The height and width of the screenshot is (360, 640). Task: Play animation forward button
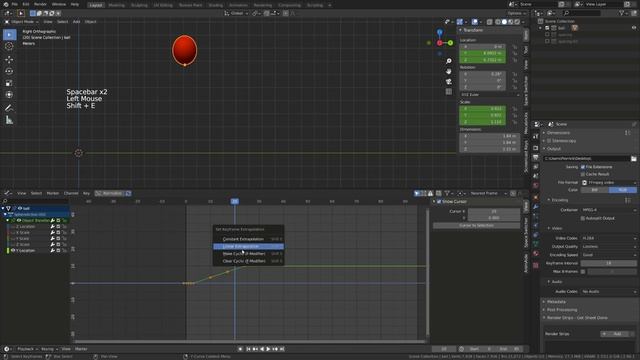click(x=268, y=349)
